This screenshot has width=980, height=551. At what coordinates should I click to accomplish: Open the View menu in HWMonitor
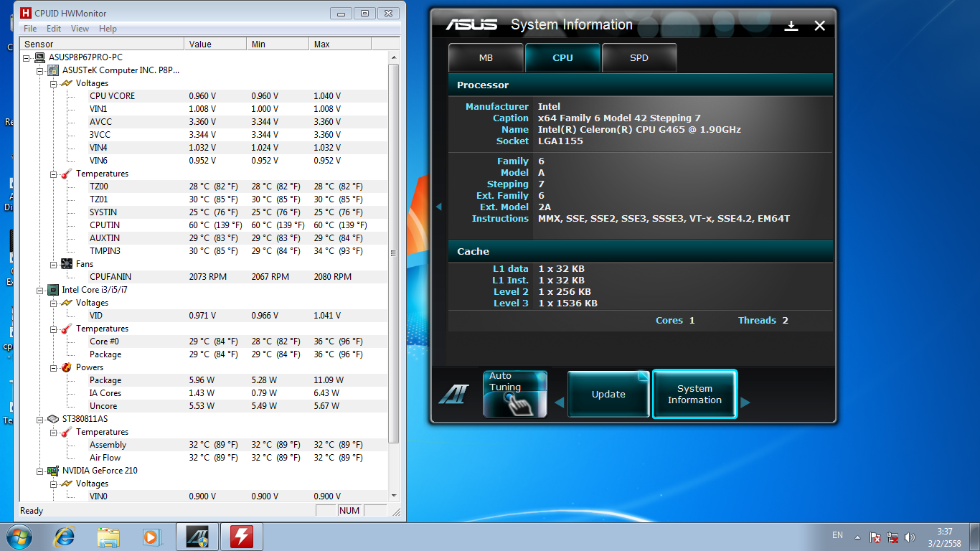point(80,29)
